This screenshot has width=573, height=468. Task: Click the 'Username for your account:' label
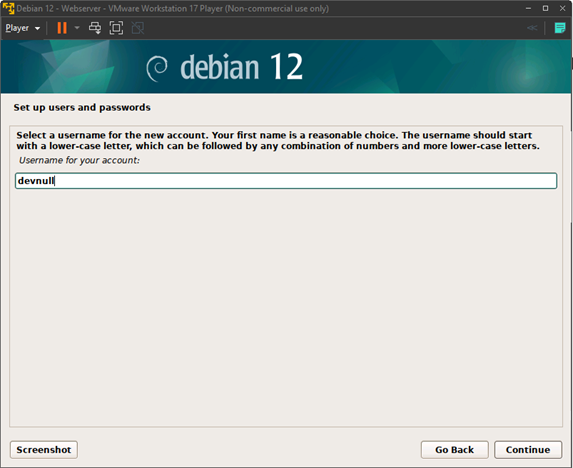79,160
